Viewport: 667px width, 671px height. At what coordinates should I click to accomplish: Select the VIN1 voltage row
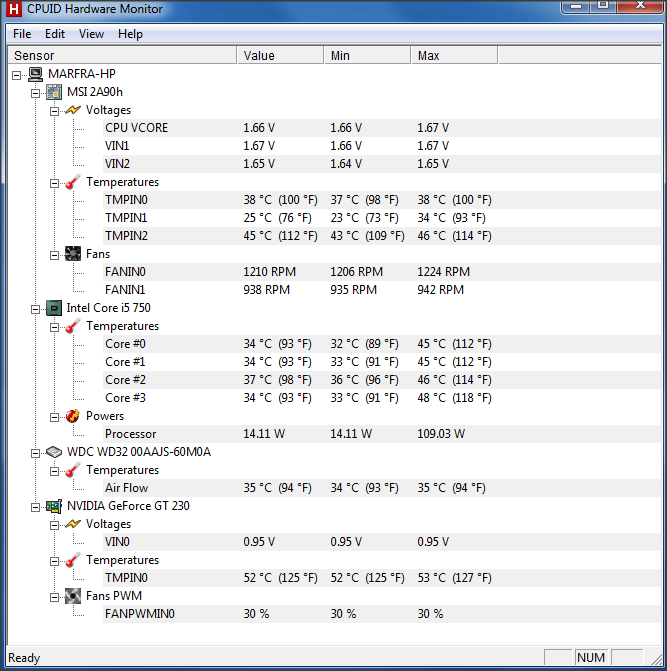click(382, 146)
